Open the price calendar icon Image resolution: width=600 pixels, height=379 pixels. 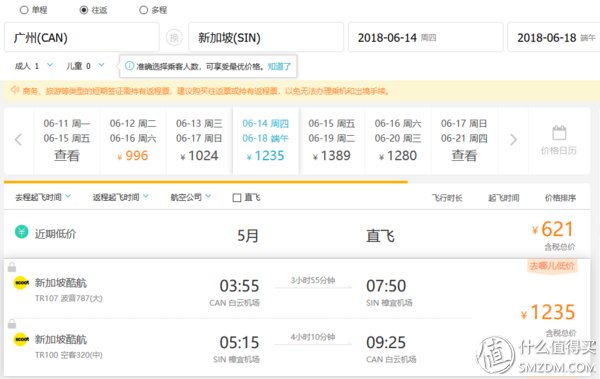pyautogui.click(x=559, y=133)
